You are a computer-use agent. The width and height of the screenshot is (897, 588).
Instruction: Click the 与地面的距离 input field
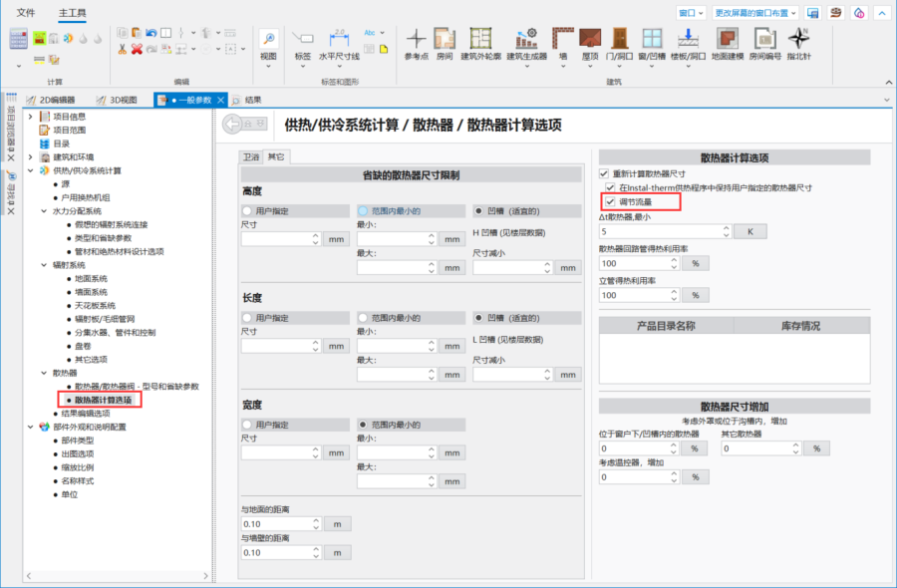click(276, 524)
